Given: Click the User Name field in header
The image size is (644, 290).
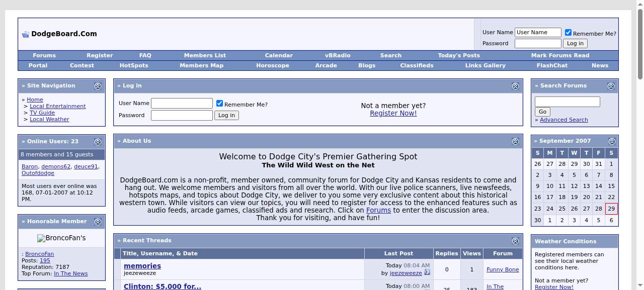Looking at the screenshot, I should pos(538,32).
